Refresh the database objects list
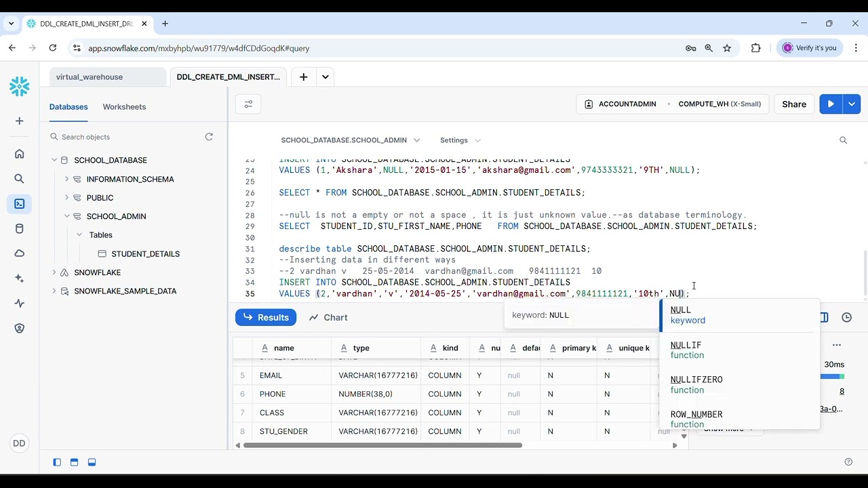This screenshot has height=488, width=868. [x=209, y=137]
